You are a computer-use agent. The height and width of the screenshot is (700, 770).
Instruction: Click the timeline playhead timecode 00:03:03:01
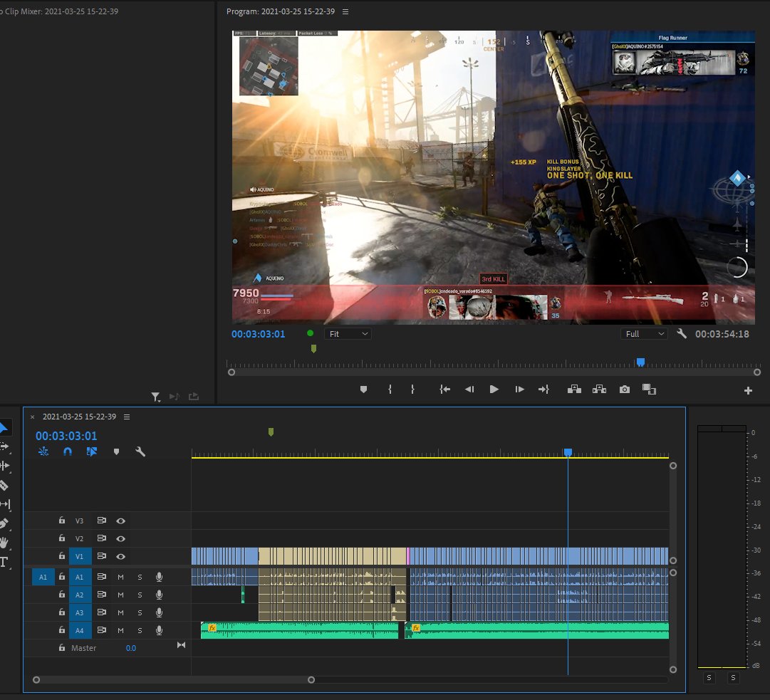click(66, 436)
